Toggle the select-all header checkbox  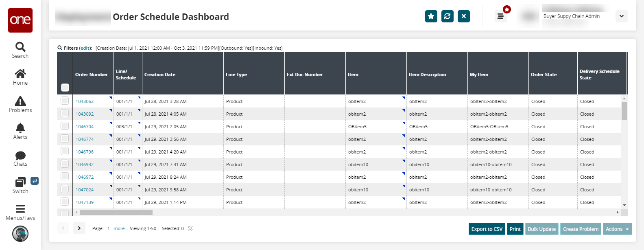[65, 87]
